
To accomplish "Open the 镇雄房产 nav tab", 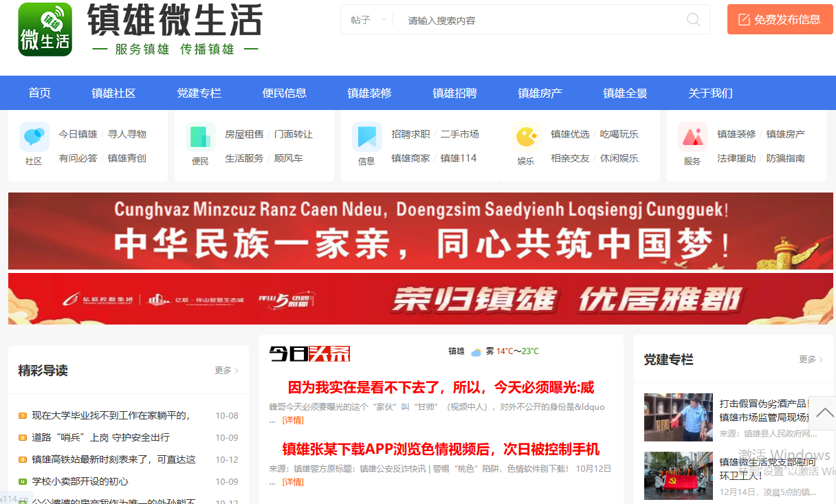I will coord(540,93).
